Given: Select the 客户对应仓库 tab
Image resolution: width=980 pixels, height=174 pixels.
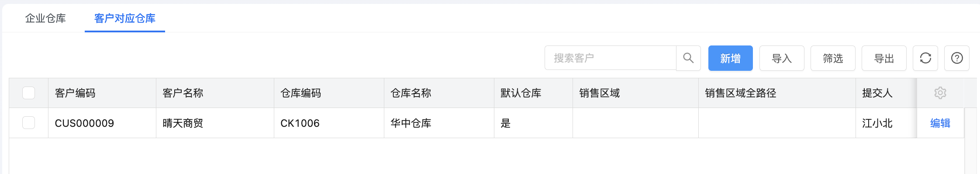Looking at the screenshot, I should [125, 18].
